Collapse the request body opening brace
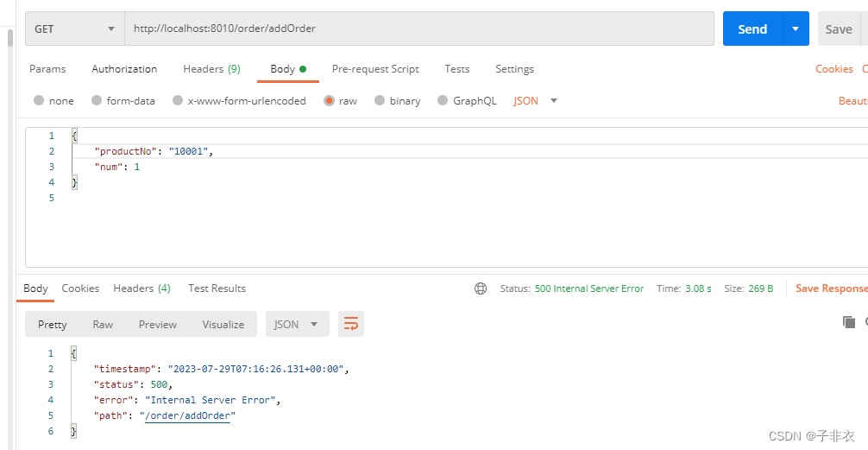 (x=75, y=136)
